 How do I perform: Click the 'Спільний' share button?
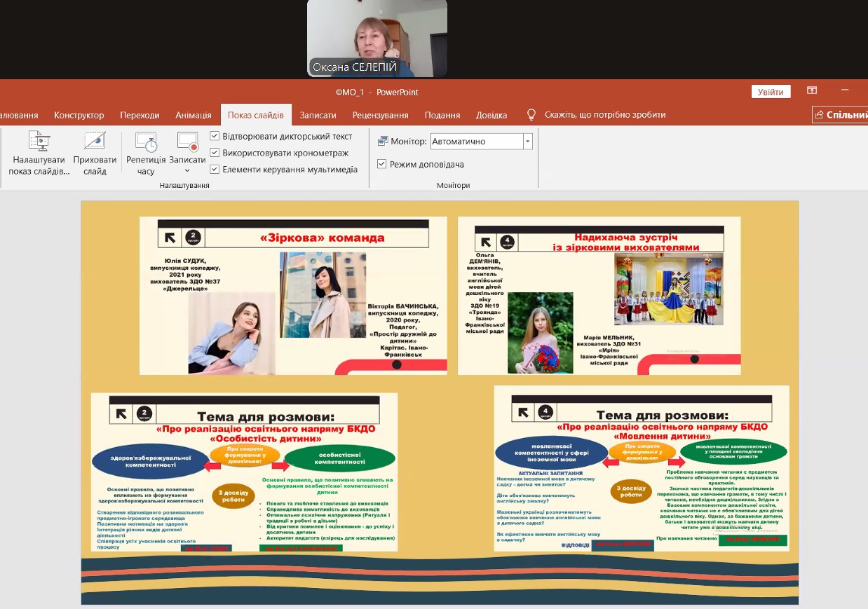841,115
